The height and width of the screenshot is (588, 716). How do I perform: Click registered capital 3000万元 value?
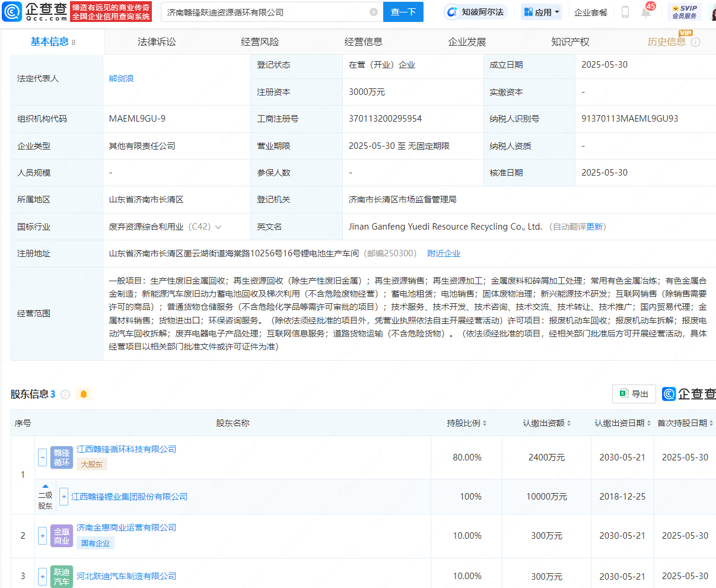pyautogui.click(x=367, y=92)
